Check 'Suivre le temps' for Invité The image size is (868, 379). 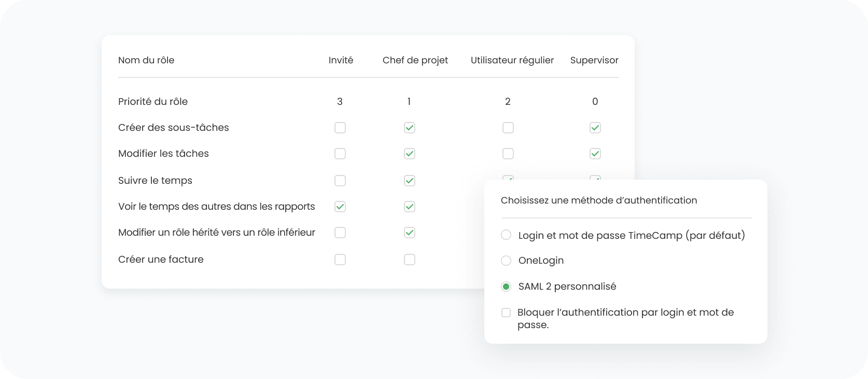[340, 181]
